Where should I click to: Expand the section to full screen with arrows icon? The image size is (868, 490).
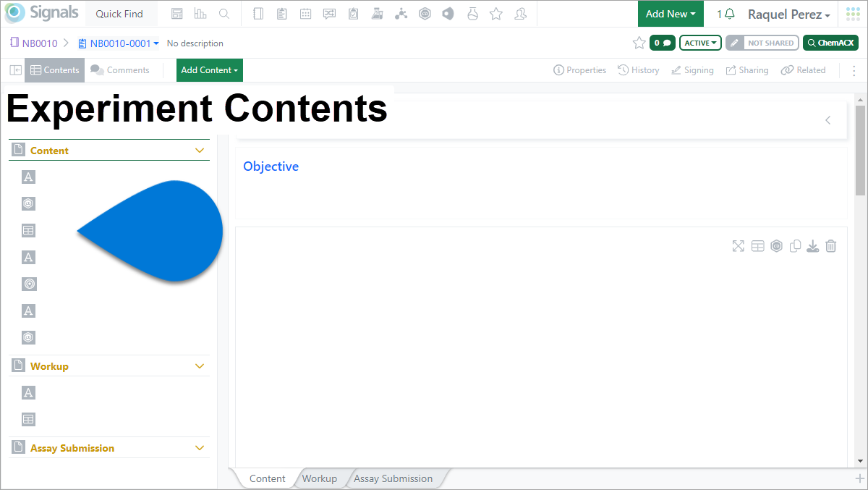pyautogui.click(x=739, y=246)
